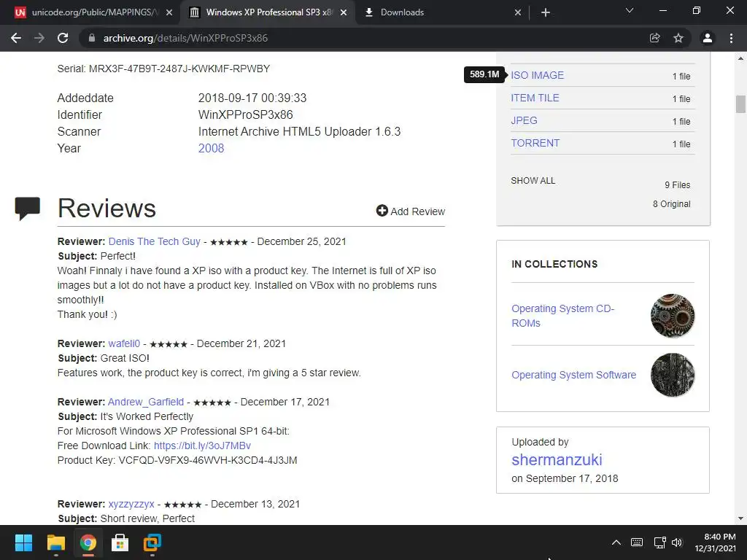Open the JPEG download link
Image resolution: width=747 pixels, height=560 pixels.
[x=524, y=120]
